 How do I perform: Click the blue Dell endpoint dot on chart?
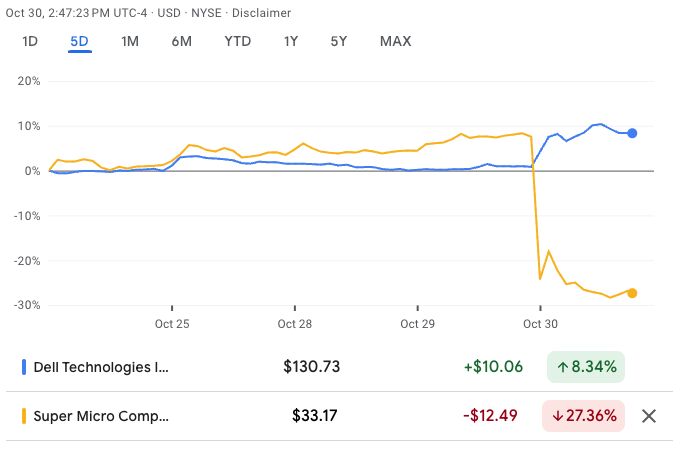tap(632, 133)
